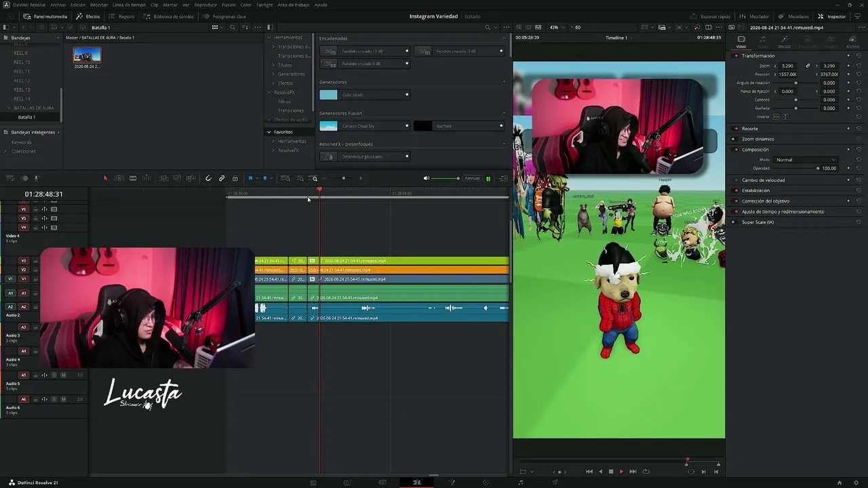This screenshot has height=488, width=868.
Task: Jump to the first frame in viewer
Action: [x=589, y=472]
